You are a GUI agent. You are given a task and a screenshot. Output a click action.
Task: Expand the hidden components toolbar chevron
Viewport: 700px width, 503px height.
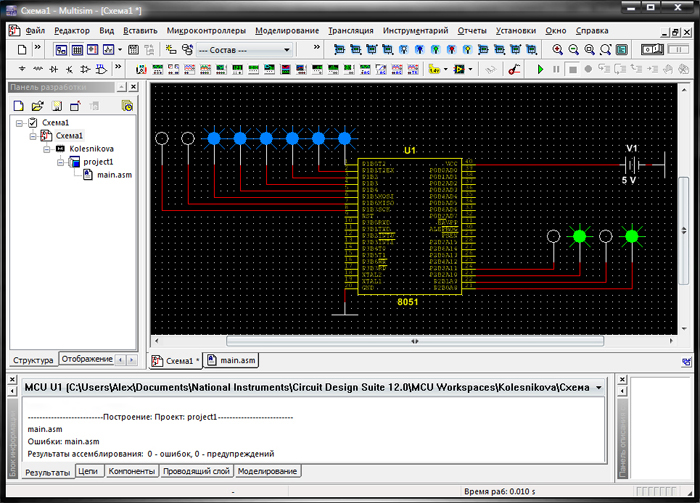coord(118,67)
